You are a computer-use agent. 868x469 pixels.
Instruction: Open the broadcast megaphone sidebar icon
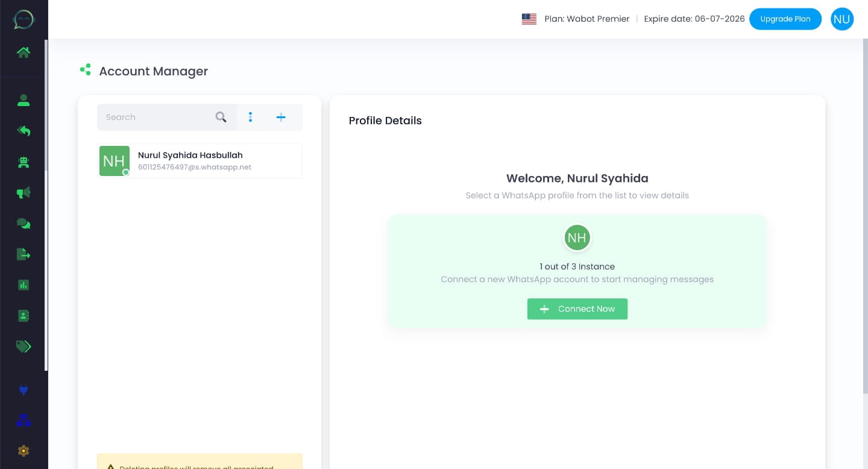click(x=24, y=193)
